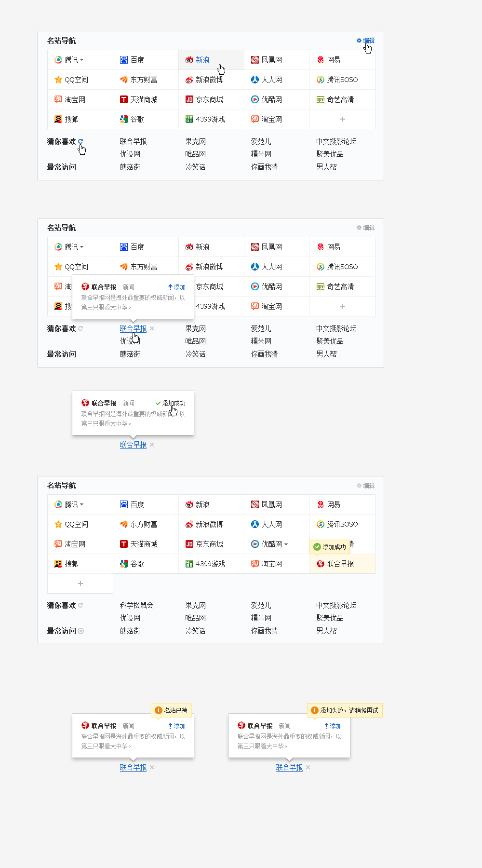Click 添加 in the 名站已满 popup
Image resolution: width=482 pixels, height=868 pixels.
coord(177,726)
